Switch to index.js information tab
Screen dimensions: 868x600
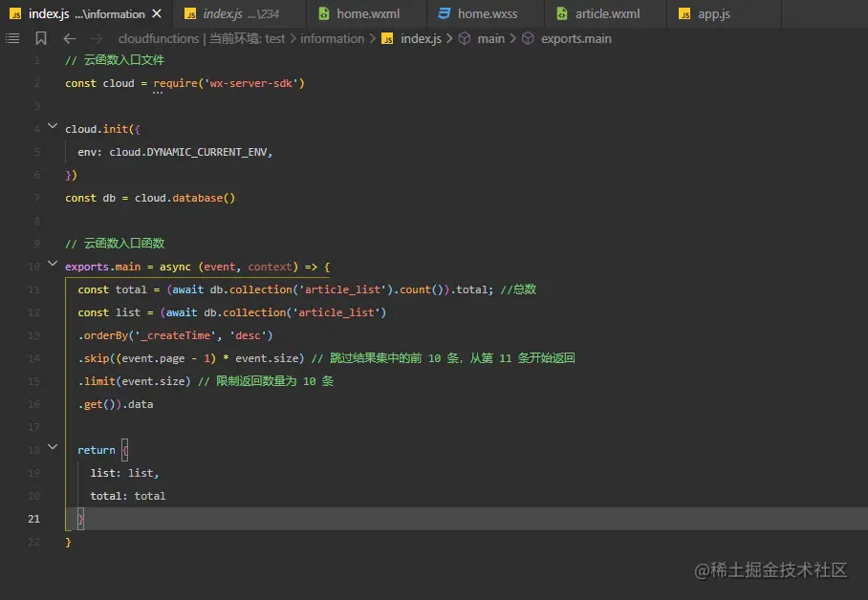[86, 13]
